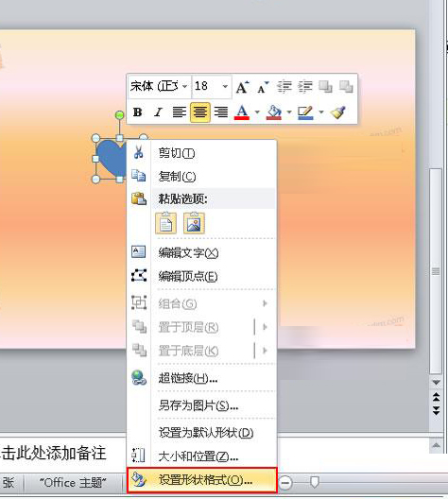Image resolution: width=448 pixels, height=499 pixels.
Task: Toggle bold formatting in mini toolbar
Action: tap(137, 112)
